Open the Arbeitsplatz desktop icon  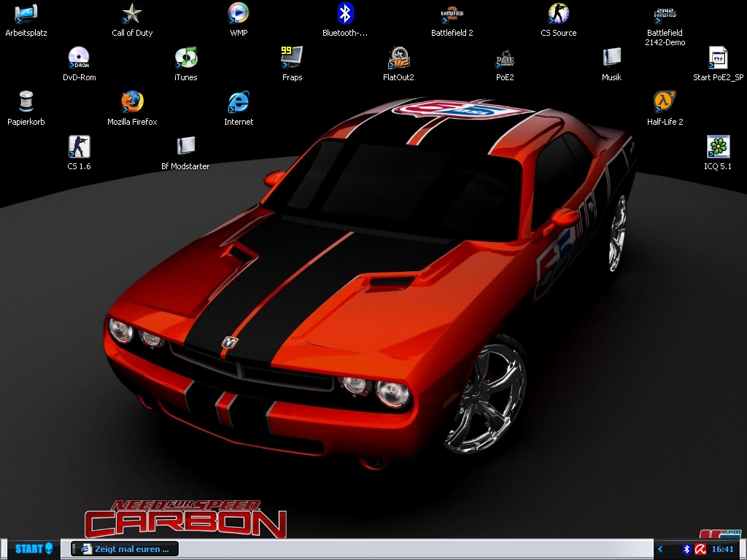click(26, 14)
